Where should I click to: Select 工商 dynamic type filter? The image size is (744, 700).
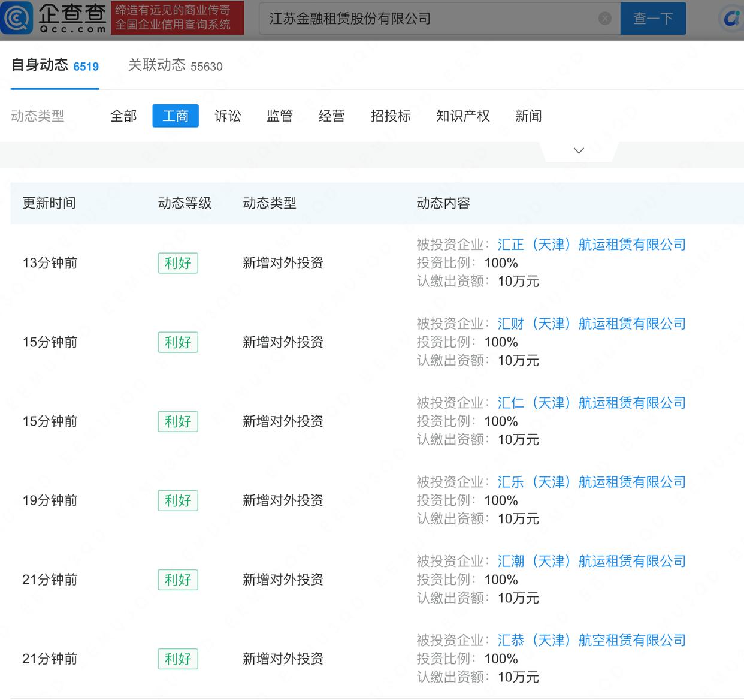(x=176, y=116)
